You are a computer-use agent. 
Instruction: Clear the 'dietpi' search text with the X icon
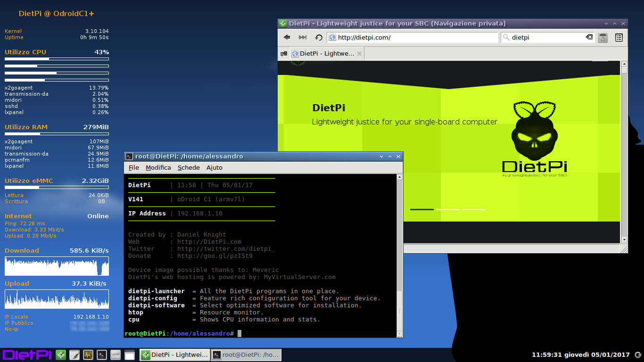pyautogui.click(x=589, y=37)
